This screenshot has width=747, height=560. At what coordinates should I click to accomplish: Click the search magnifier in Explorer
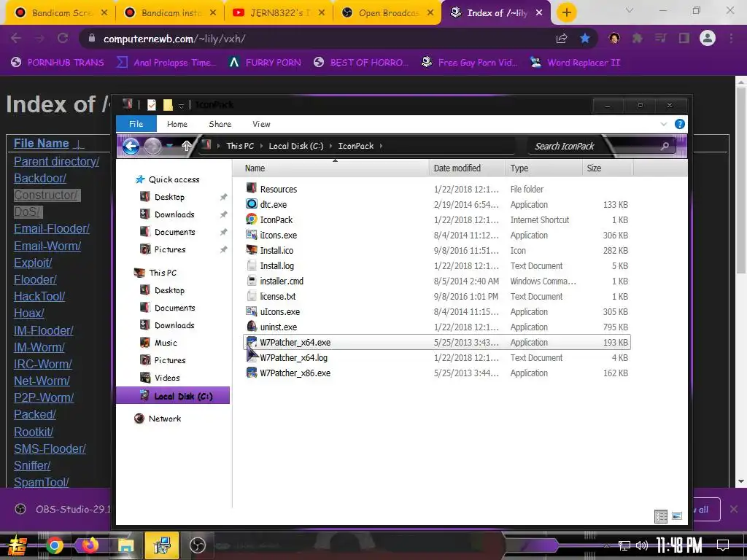pyautogui.click(x=665, y=146)
